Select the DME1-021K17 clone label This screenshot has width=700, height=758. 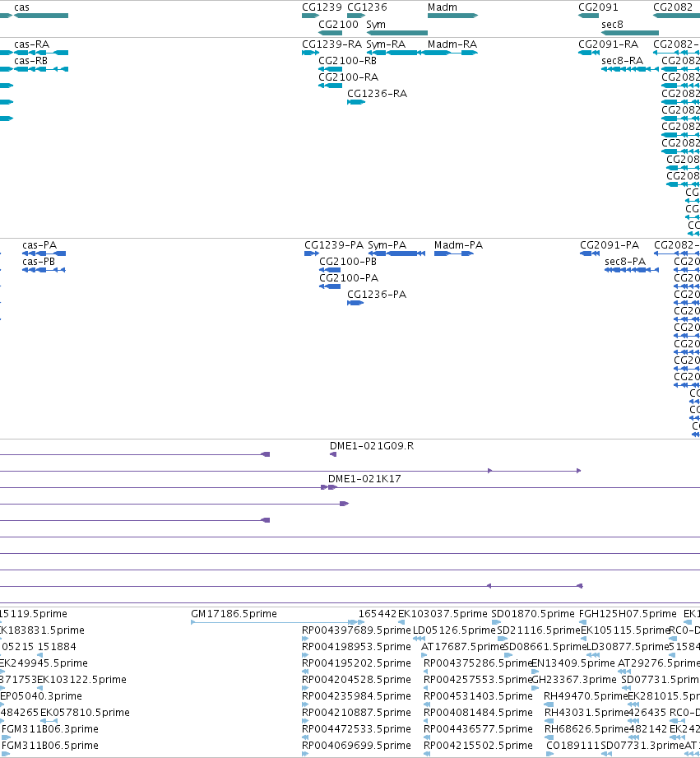pos(364,479)
